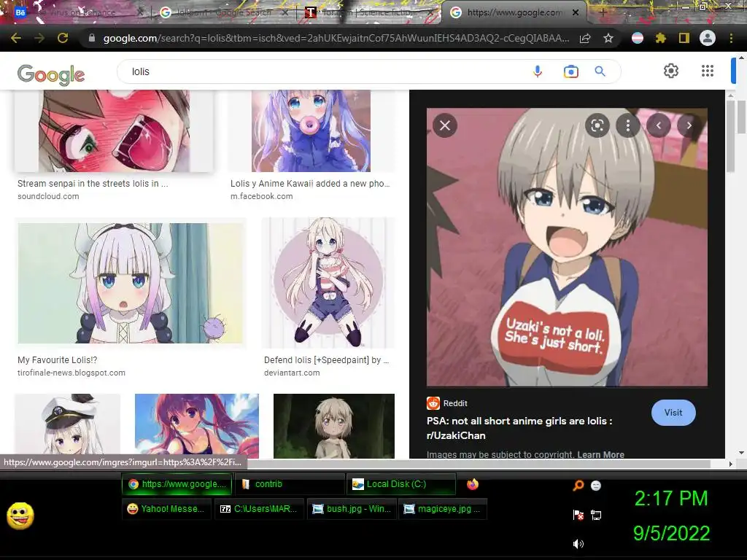Click the horizontal scrollbar right arrow
Image resolution: width=747 pixels, height=560 pixels.
[x=730, y=464]
